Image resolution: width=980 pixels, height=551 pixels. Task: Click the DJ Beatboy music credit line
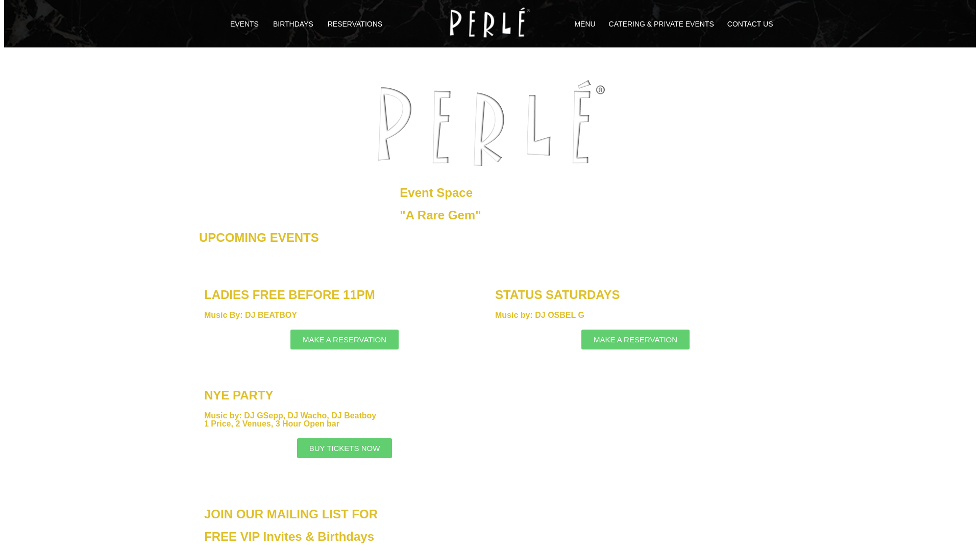pos(251,315)
